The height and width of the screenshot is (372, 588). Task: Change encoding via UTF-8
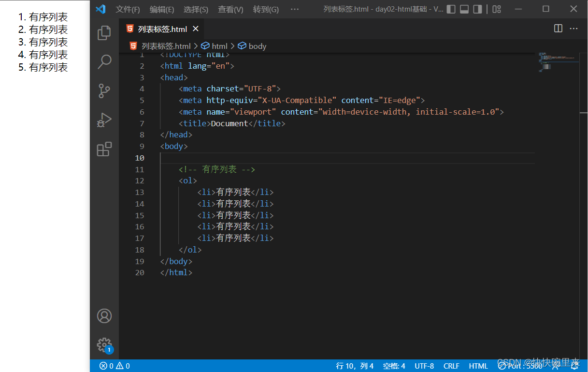pyautogui.click(x=424, y=366)
